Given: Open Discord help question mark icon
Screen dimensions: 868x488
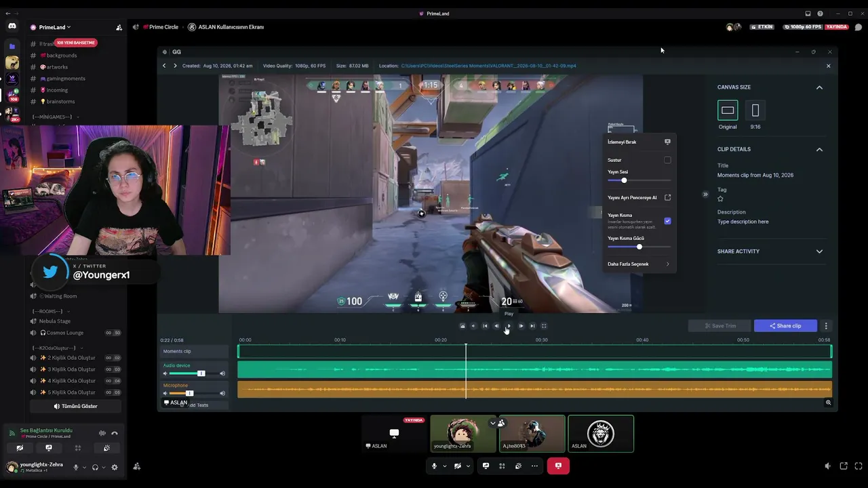Looking at the screenshot, I should coord(820,14).
